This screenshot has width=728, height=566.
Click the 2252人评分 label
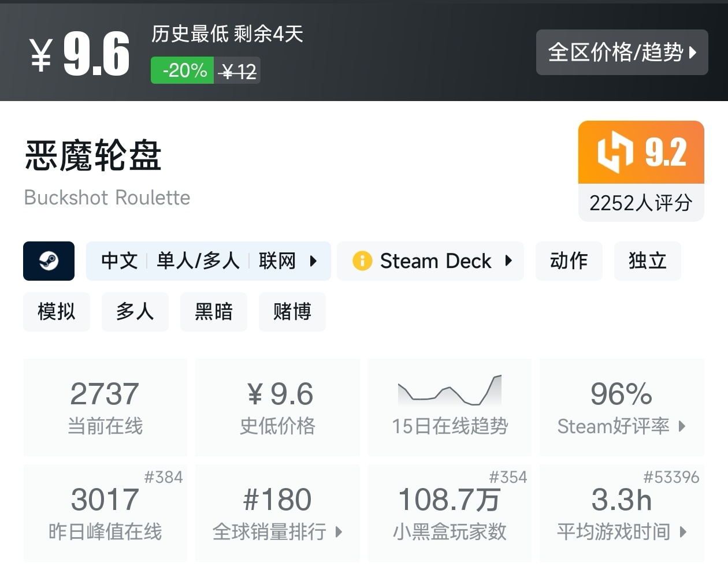[x=641, y=203]
